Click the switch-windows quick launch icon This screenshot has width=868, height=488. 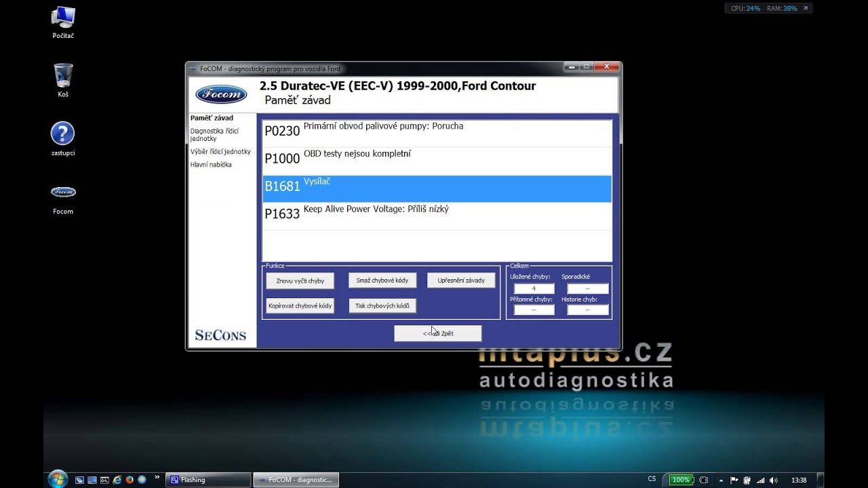(x=79, y=480)
